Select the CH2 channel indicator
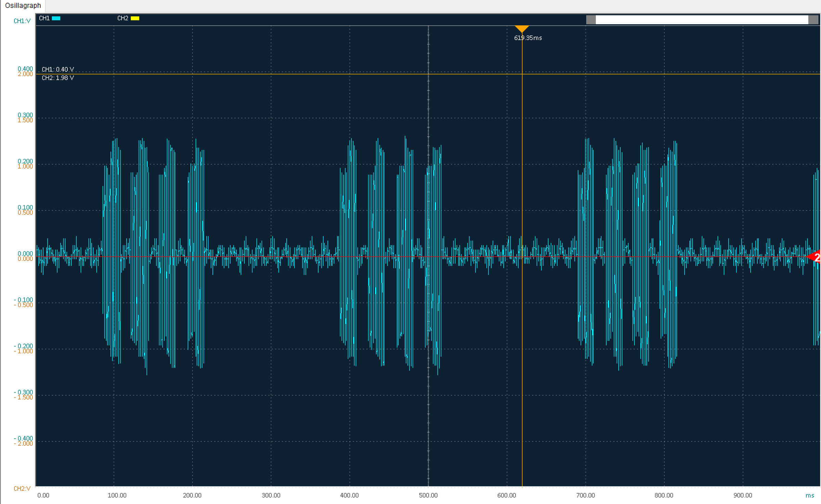 122,18
